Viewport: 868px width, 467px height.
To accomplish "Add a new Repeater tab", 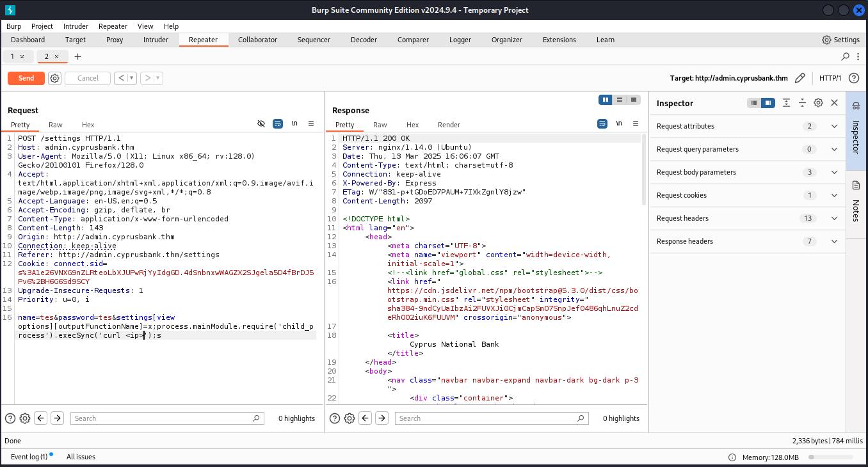I will coord(77,56).
